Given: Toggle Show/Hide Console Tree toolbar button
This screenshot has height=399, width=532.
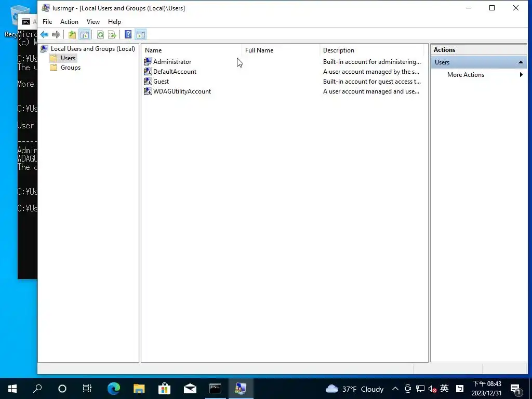Looking at the screenshot, I should pos(85,35).
